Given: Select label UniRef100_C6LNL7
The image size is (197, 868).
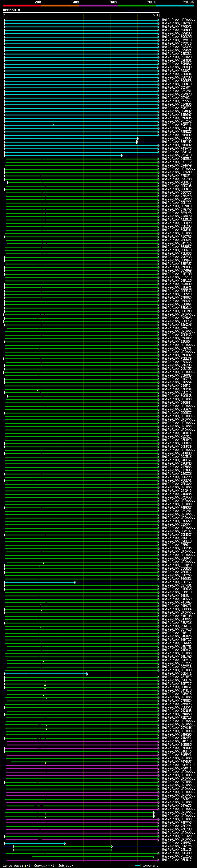Looking at the screenshot, I should (177, 860).
